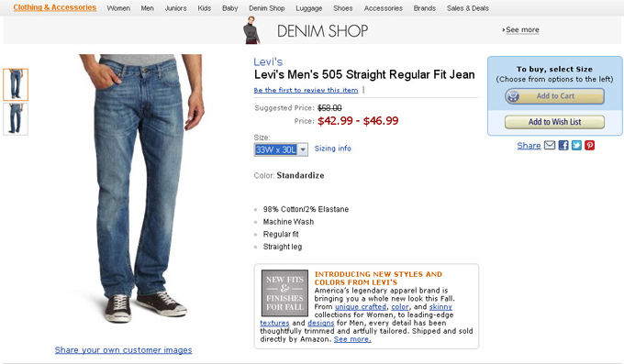Open the Size dropdown showing 33W x 30L
This screenshot has width=624, height=364.
click(281, 149)
